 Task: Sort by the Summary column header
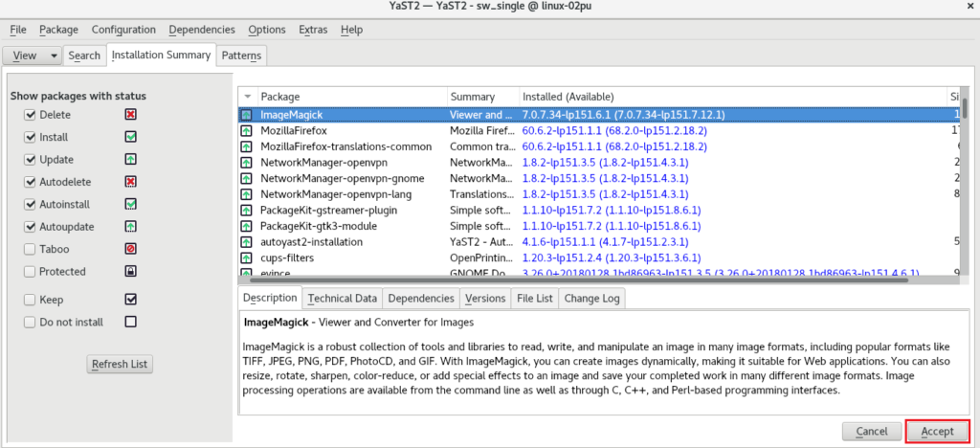coord(483,97)
